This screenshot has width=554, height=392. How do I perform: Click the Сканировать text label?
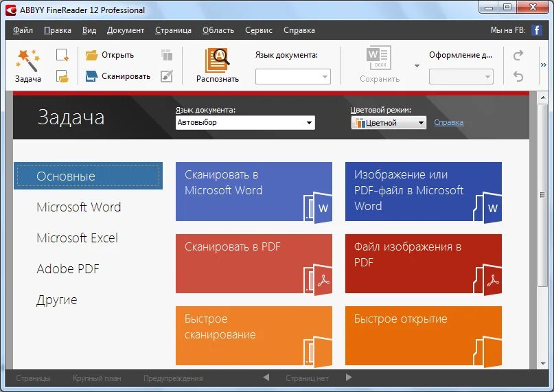point(126,76)
